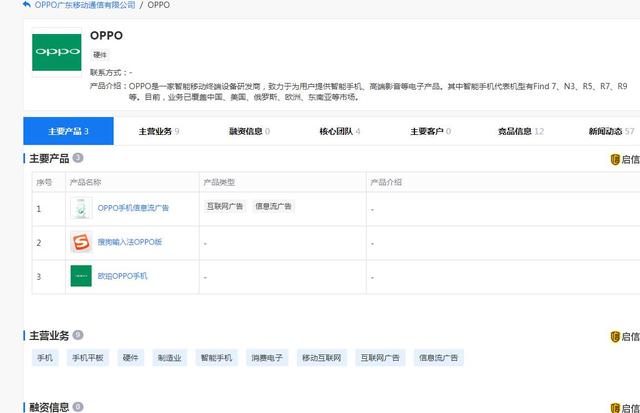The image size is (640, 413).
Task: Click the 硬件 tag under company name
Action: (101, 55)
